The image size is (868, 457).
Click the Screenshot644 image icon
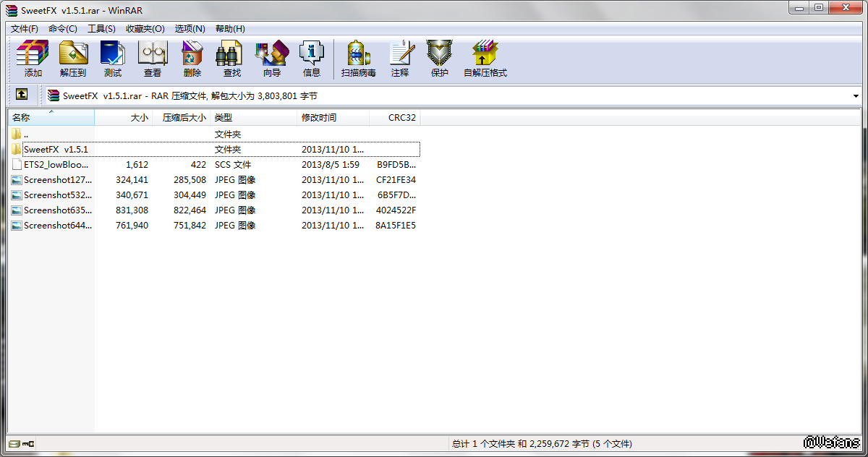(17, 225)
